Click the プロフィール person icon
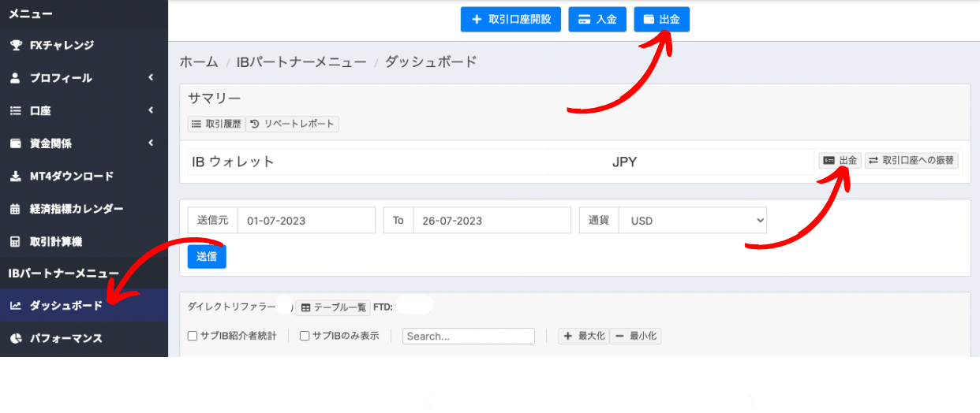The height and width of the screenshot is (413, 980). pos(16,78)
